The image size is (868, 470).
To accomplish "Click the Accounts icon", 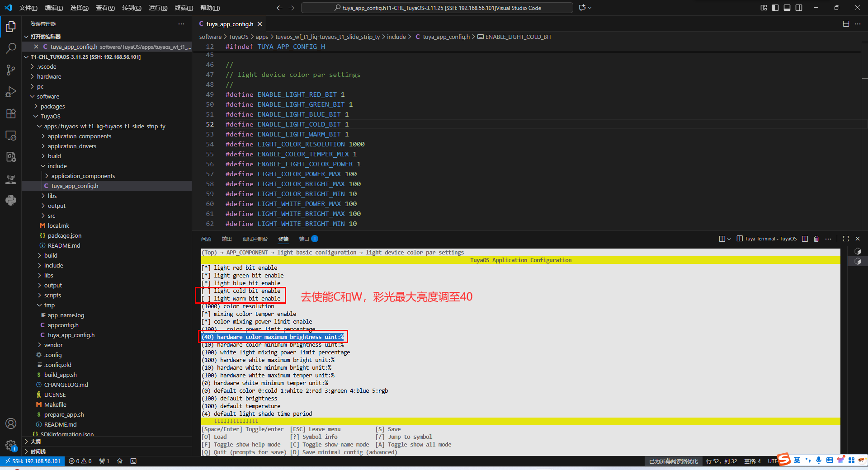I will click(11, 423).
